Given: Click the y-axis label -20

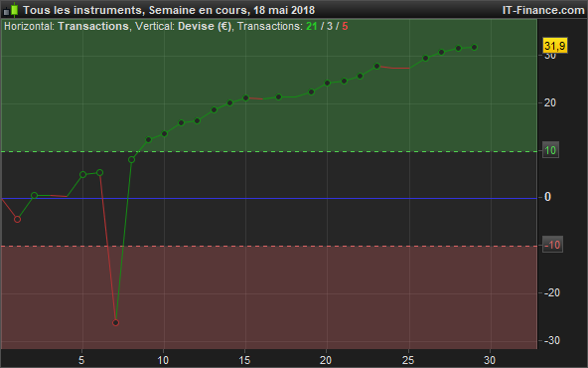Looking at the screenshot, I should (552, 292).
